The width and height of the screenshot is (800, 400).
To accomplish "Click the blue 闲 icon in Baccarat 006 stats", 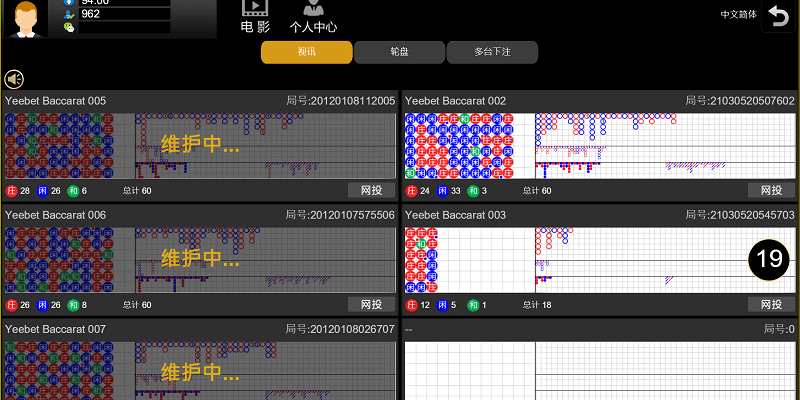I will click(43, 306).
